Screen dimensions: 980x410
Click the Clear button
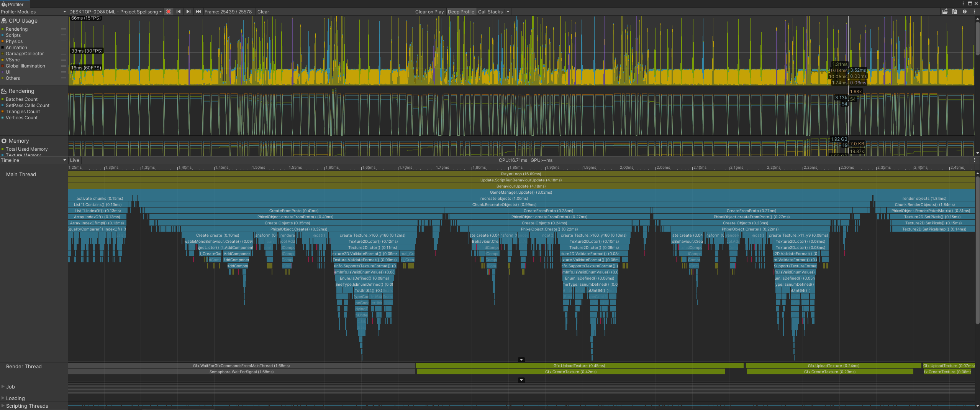tap(263, 12)
